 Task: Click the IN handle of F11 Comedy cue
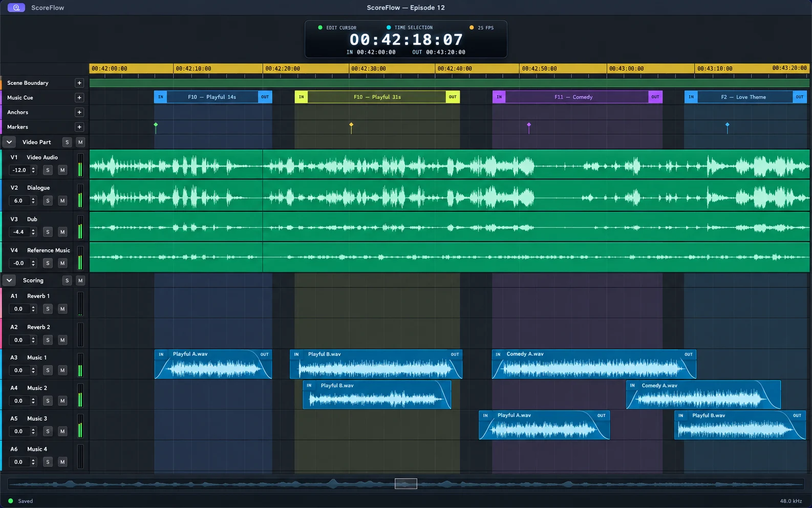[499, 97]
